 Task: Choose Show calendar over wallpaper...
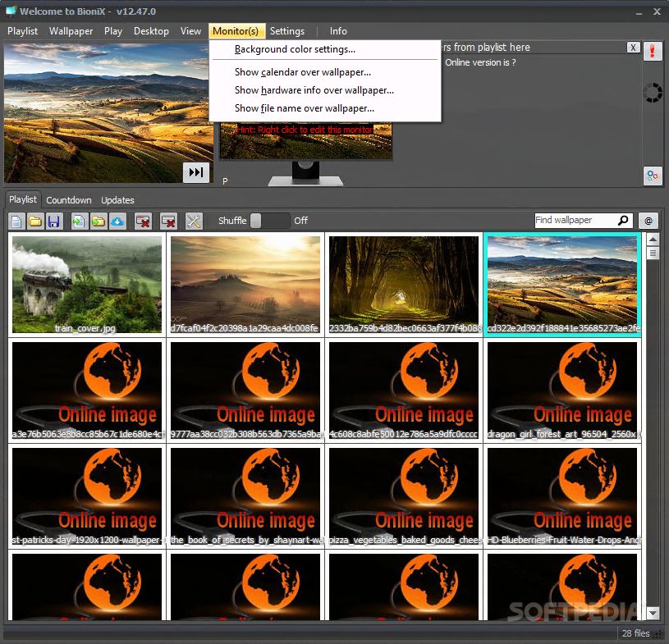pos(325,72)
